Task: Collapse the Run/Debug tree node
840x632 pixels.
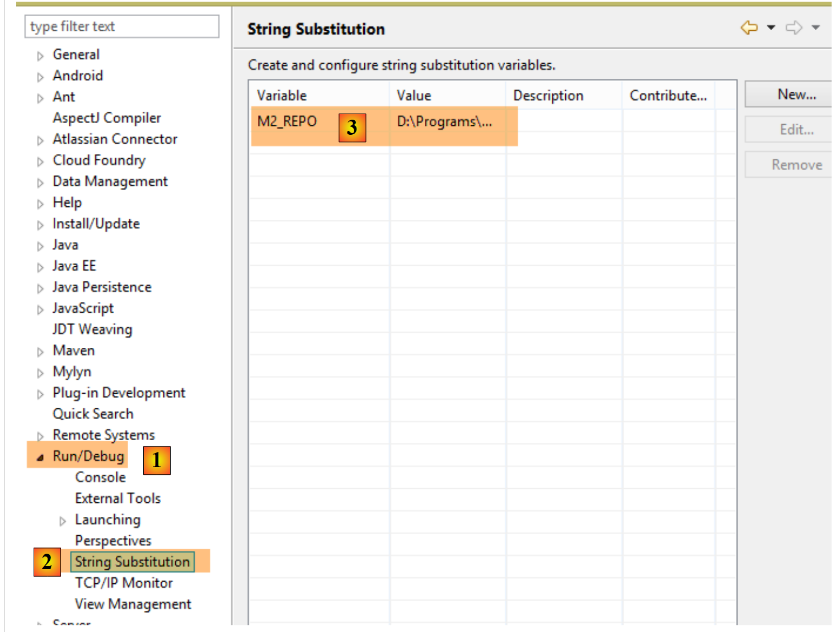Action: [x=40, y=458]
